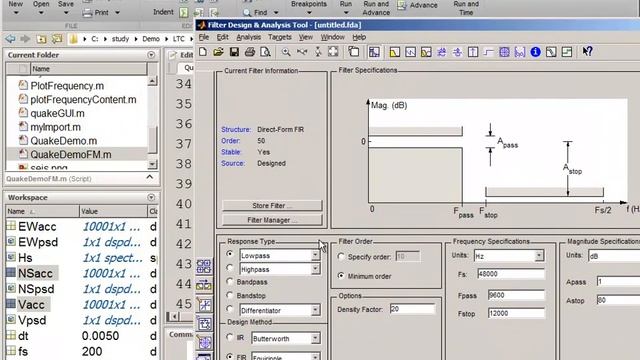Show the Impulse response icon

point(473,52)
